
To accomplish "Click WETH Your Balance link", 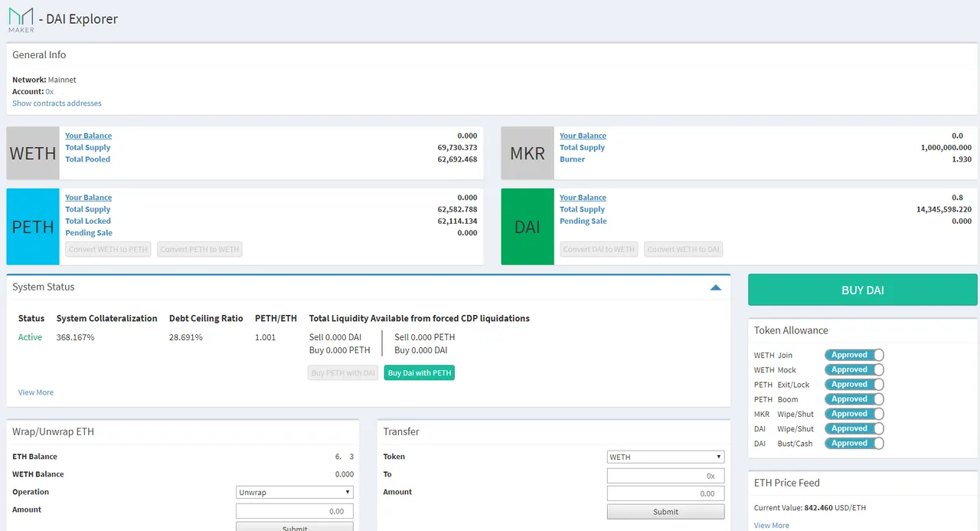I will pyautogui.click(x=88, y=136).
